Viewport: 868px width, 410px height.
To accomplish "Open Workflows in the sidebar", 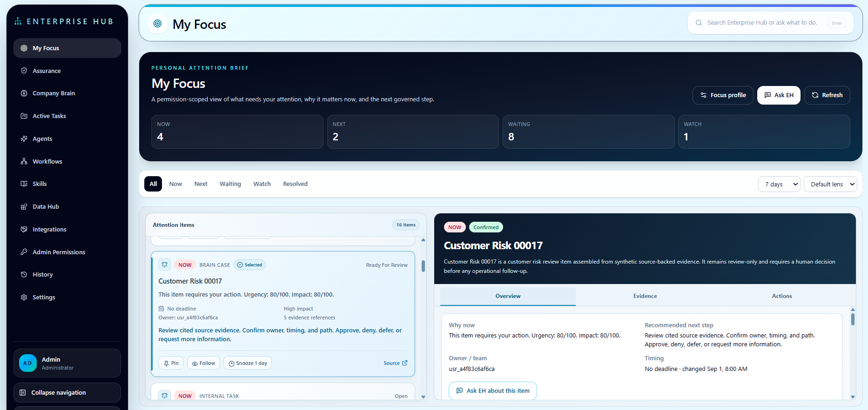I will pos(67,161).
